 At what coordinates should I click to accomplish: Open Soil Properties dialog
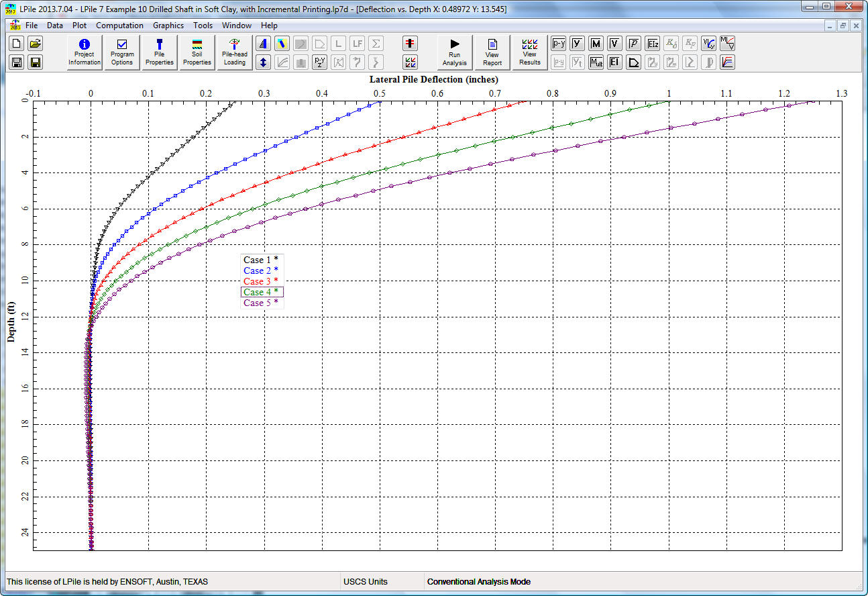(x=197, y=52)
